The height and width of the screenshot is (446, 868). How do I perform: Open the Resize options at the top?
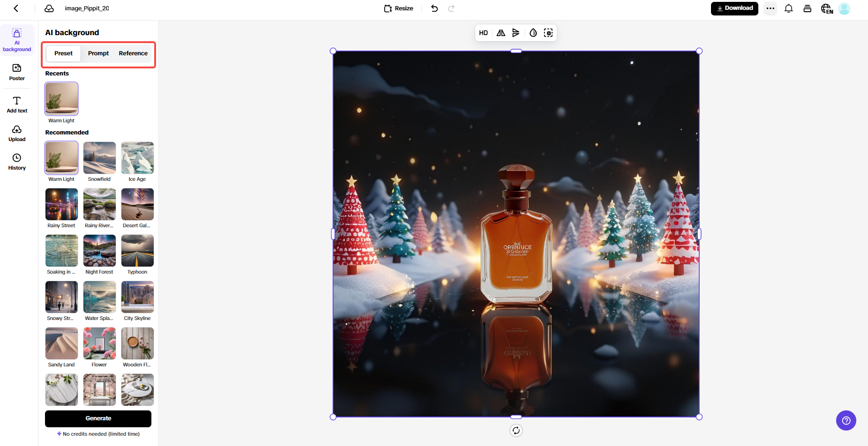pyautogui.click(x=398, y=8)
